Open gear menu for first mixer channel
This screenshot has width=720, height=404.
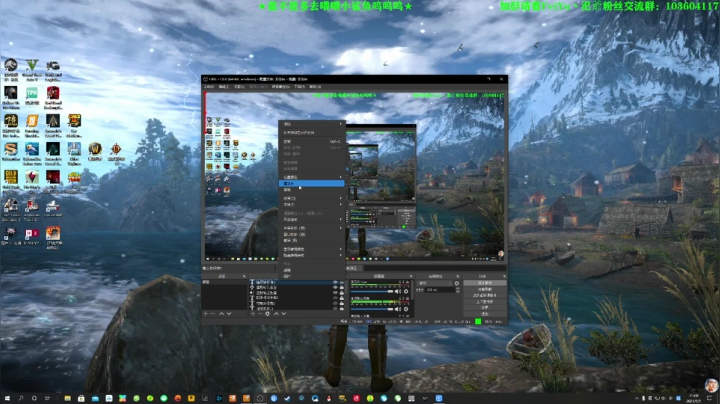click(406, 291)
